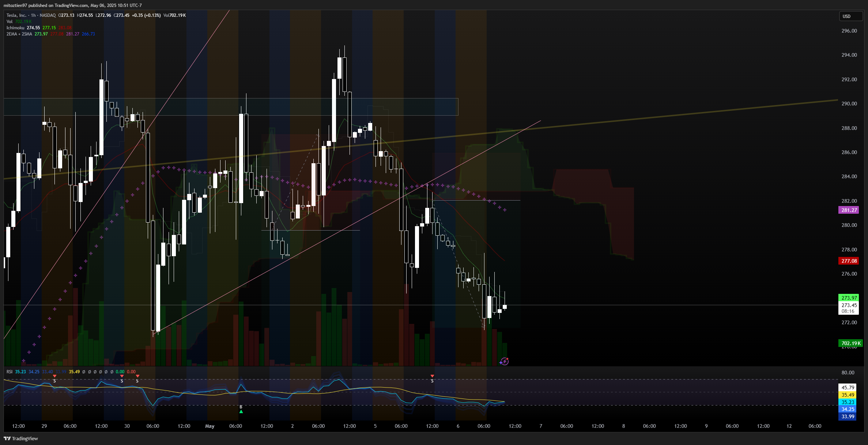The height and width of the screenshot is (445, 868).
Task: Click the 284.00 price axis tick
Action: pyautogui.click(x=849, y=176)
